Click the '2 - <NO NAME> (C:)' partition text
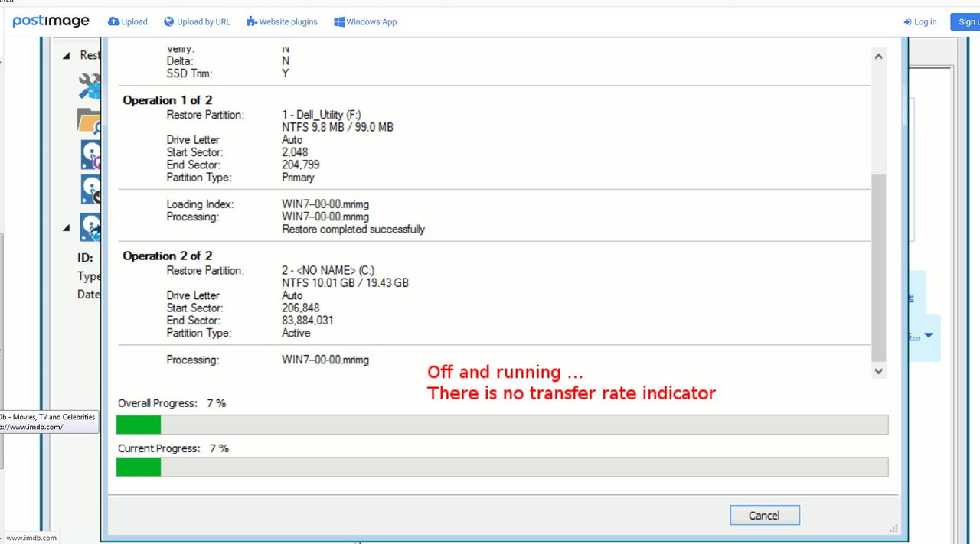This screenshot has width=980, height=544. tap(328, 271)
